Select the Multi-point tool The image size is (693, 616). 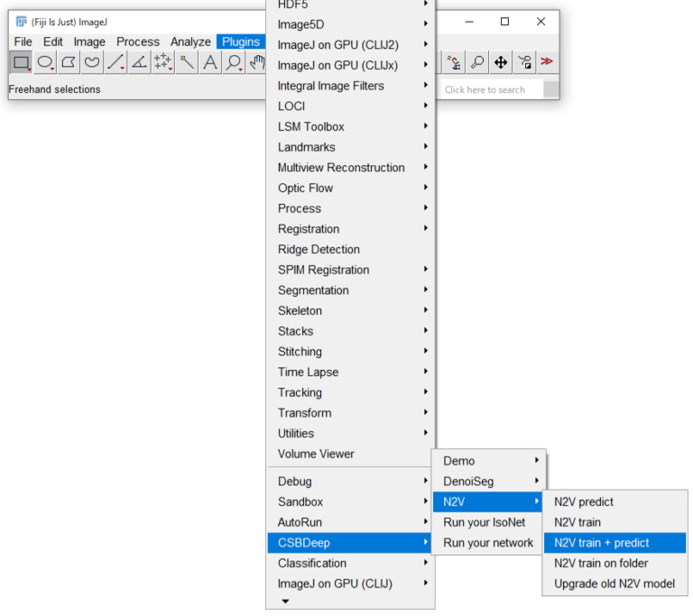tap(162, 62)
